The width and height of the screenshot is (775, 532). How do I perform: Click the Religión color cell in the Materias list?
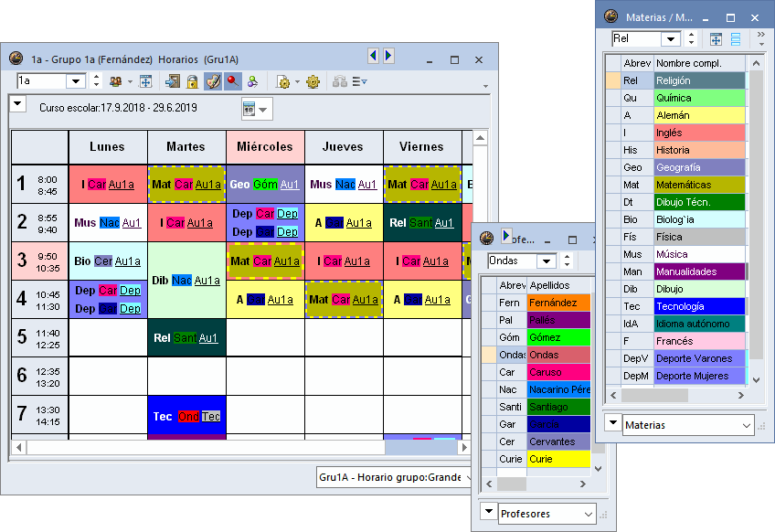pyautogui.click(x=699, y=80)
